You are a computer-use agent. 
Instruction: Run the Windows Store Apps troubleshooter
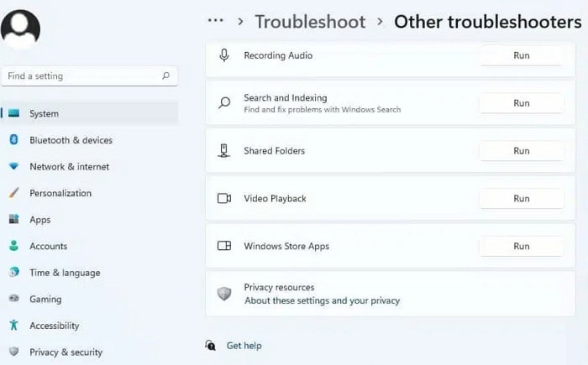pos(522,246)
